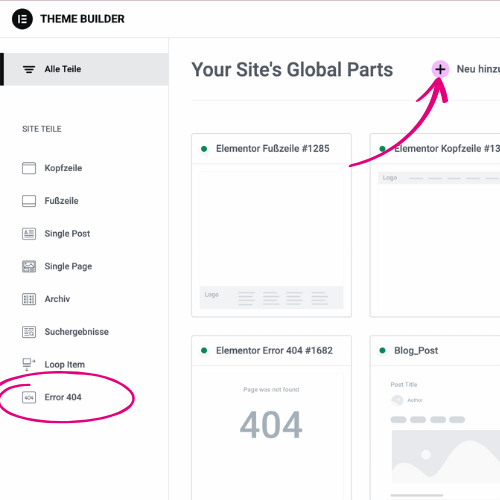Click the THEME BUILDER title
Screen dimensions: 500x500
pos(82,19)
